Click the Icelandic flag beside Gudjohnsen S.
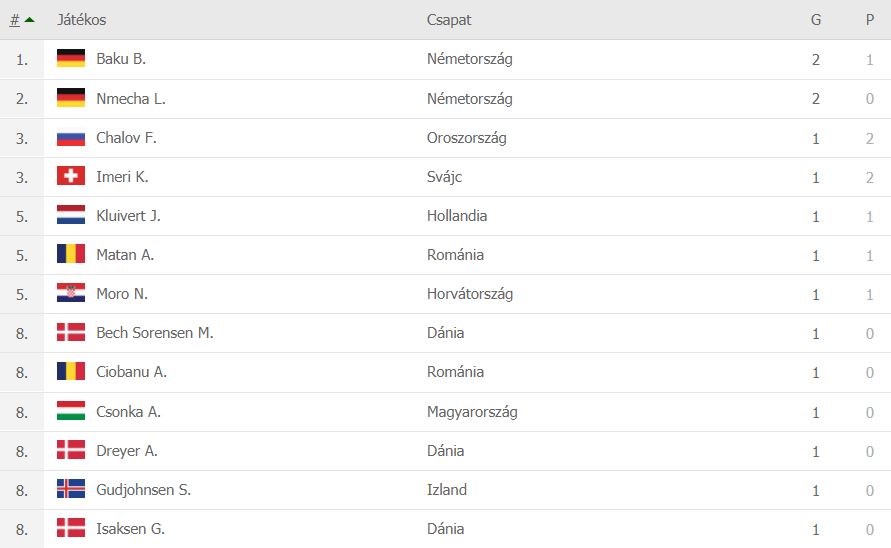The height and width of the screenshot is (548, 891). 71,489
